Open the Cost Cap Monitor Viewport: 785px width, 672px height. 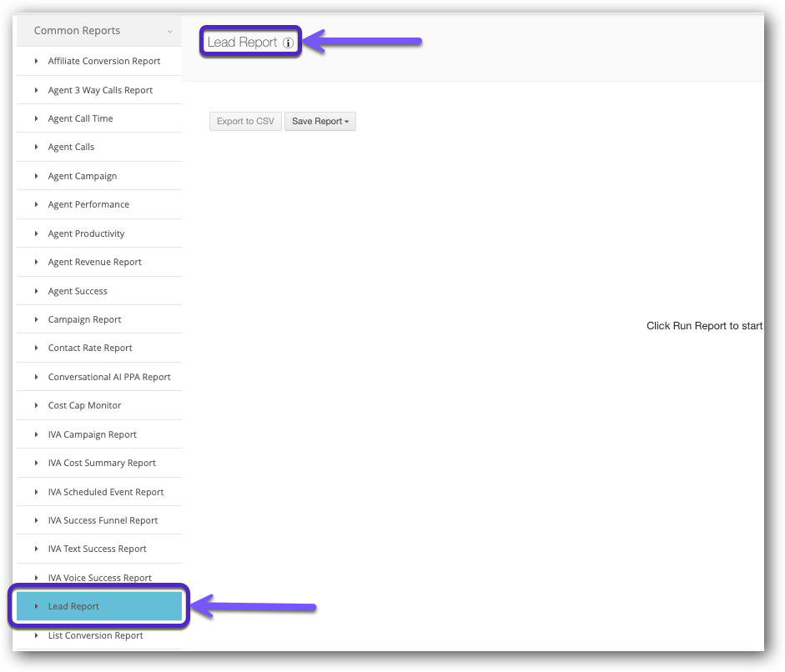(x=84, y=405)
